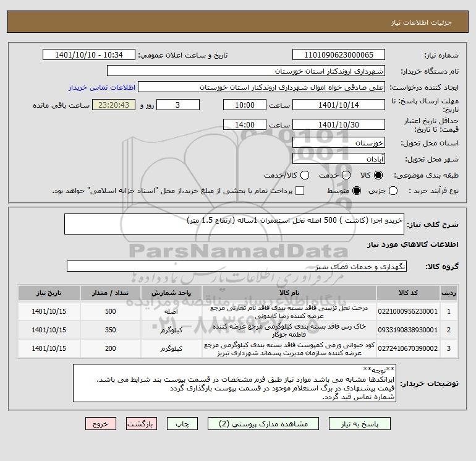Click the واحد شمارش column header
Viewport: 476px width, 461px height.
(171, 293)
